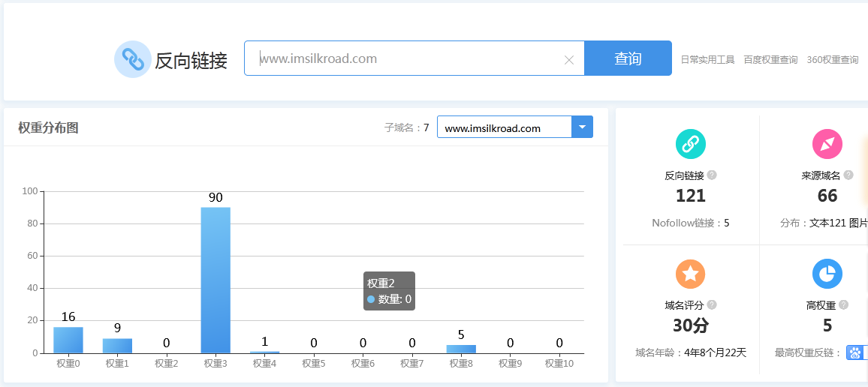
Task: Click the 权重0 bar showing 16
Action: coord(68,340)
